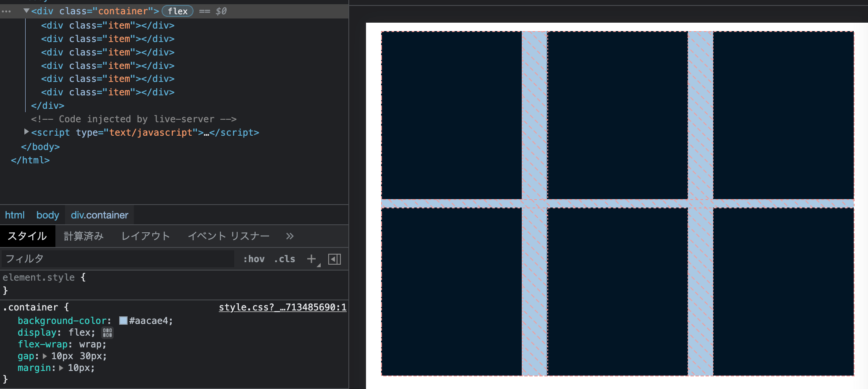The width and height of the screenshot is (868, 389).
Task: Select div.container in the breadcrumb bar
Action: pos(99,215)
